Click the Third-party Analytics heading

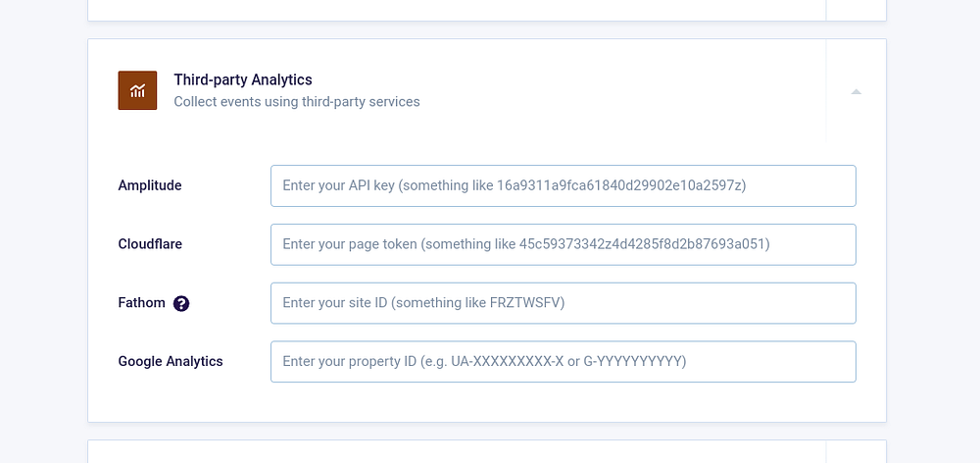tap(243, 79)
